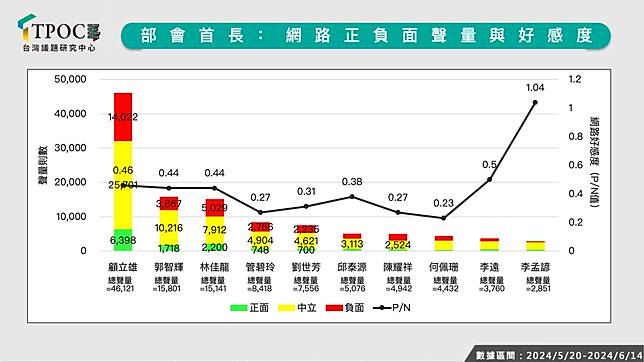The height and width of the screenshot is (362, 644).
Task: Click 郭智輝's yellow 10,216 bar segment
Action: pyautogui.click(x=169, y=227)
